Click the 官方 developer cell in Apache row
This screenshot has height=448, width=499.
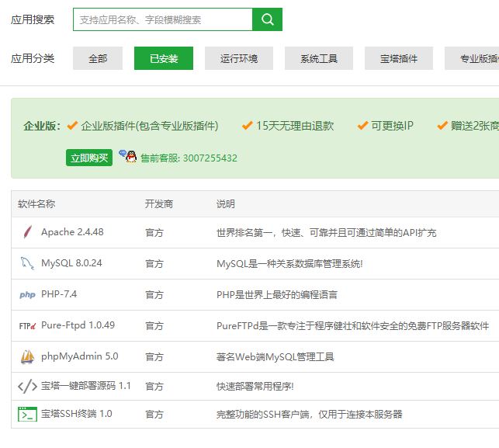click(x=154, y=233)
